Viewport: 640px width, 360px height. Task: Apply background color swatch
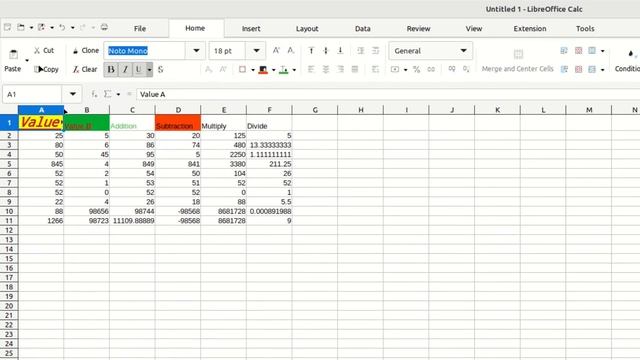coord(263,70)
